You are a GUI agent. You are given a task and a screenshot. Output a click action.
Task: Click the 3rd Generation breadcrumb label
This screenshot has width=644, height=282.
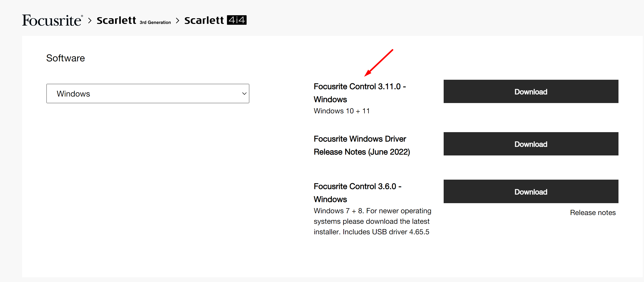(x=155, y=23)
